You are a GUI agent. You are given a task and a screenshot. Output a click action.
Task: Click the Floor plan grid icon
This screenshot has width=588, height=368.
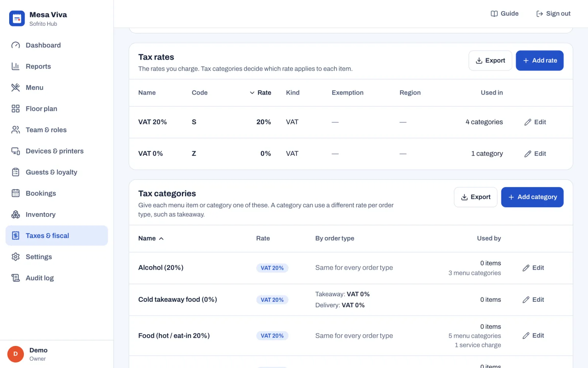pos(15,109)
